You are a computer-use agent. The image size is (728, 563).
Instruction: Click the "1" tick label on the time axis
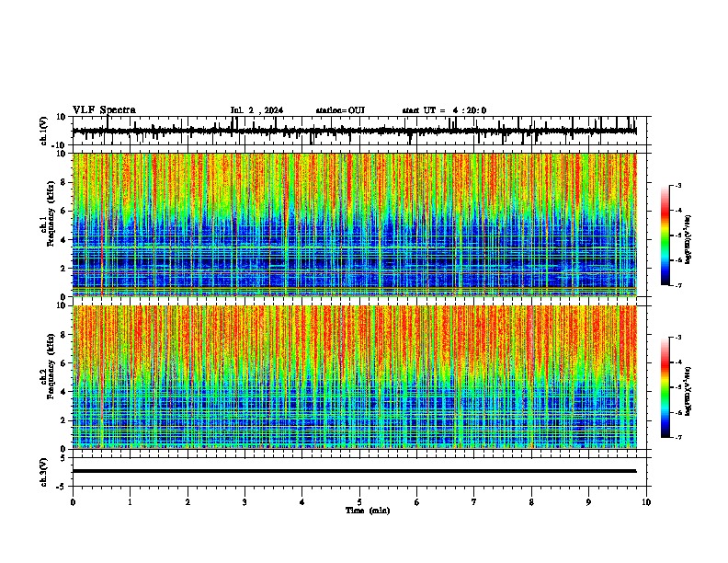pos(130,502)
